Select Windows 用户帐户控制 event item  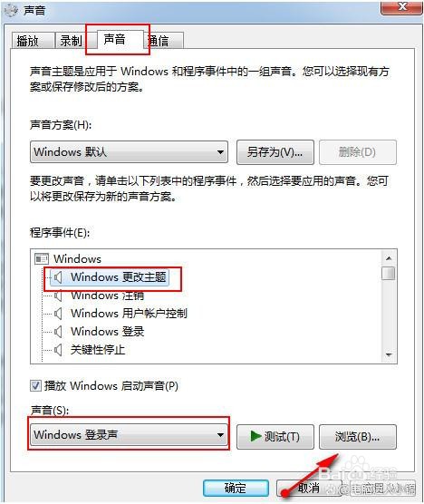tap(129, 314)
